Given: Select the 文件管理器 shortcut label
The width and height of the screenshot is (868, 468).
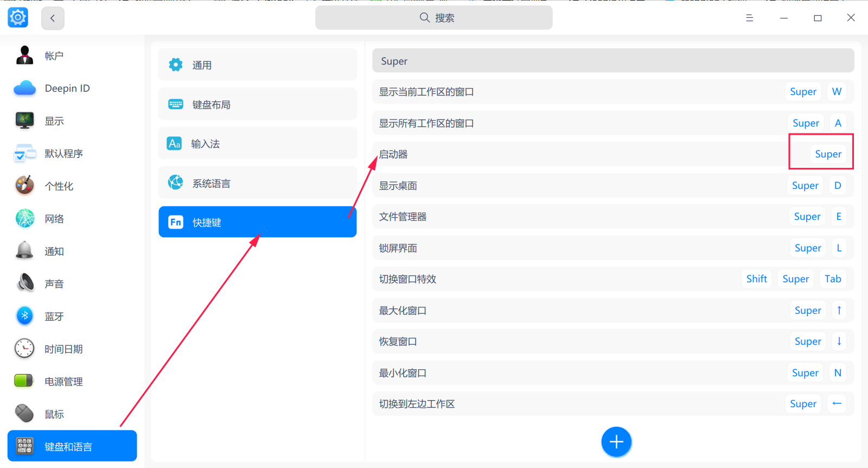Looking at the screenshot, I should 403,217.
